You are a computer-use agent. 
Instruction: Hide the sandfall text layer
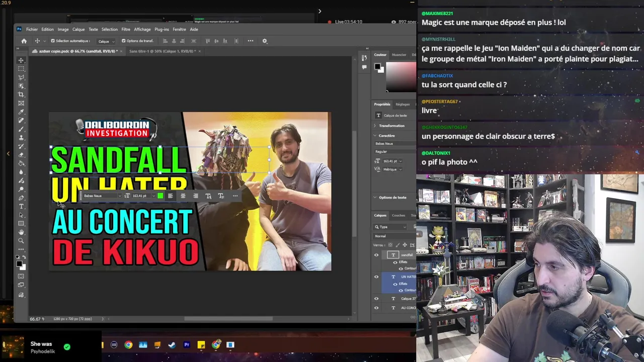pos(376,255)
